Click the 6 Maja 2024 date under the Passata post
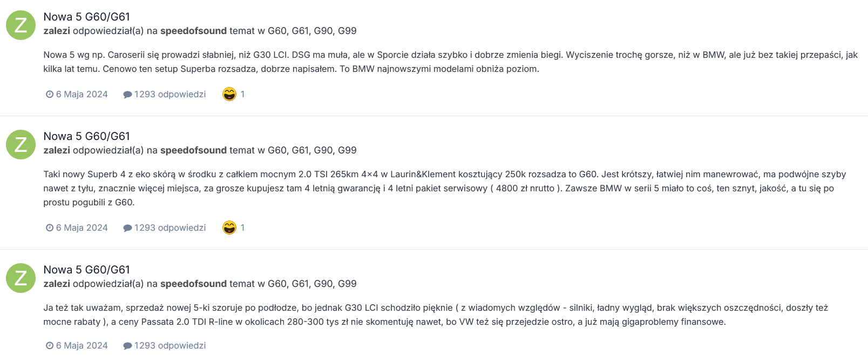This screenshot has height=361, width=868. [x=82, y=345]
